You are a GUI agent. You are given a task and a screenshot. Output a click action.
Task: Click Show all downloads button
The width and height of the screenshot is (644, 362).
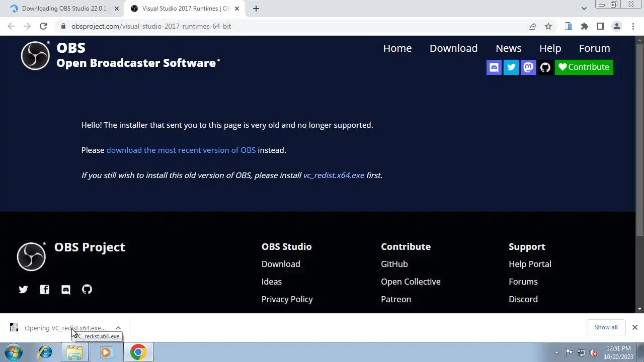point(606,327)
